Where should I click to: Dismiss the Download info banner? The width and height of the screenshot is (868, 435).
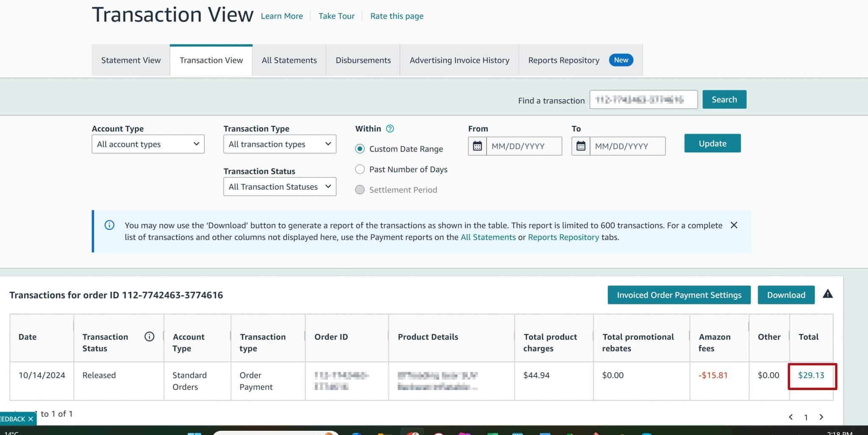[734, 225]
